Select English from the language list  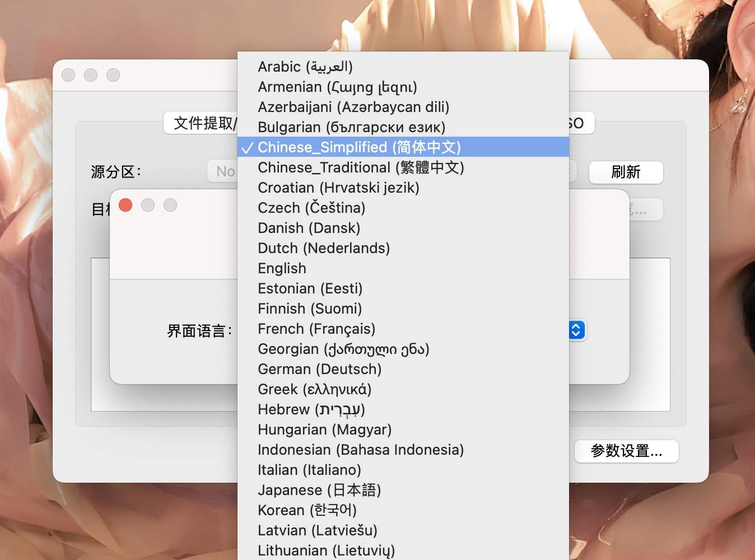pyautogui.click(x=282, y=268)
